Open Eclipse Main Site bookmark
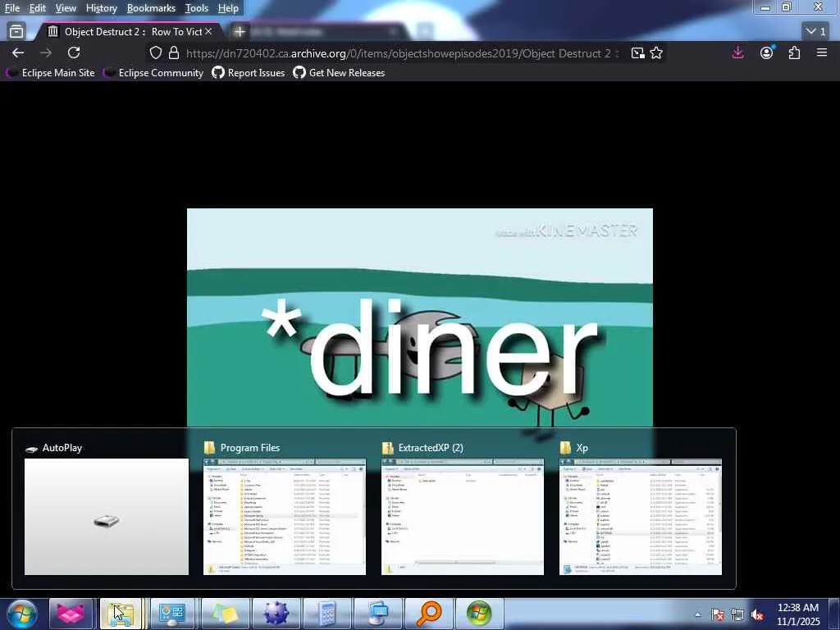This screenshot has height=630, width=840. [x=51, y=73]
